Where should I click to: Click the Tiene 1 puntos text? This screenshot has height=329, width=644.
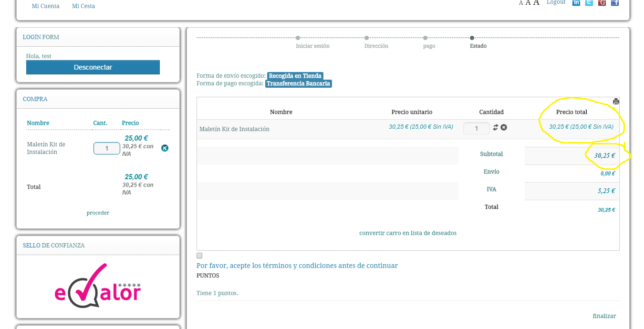click(217, 293)
